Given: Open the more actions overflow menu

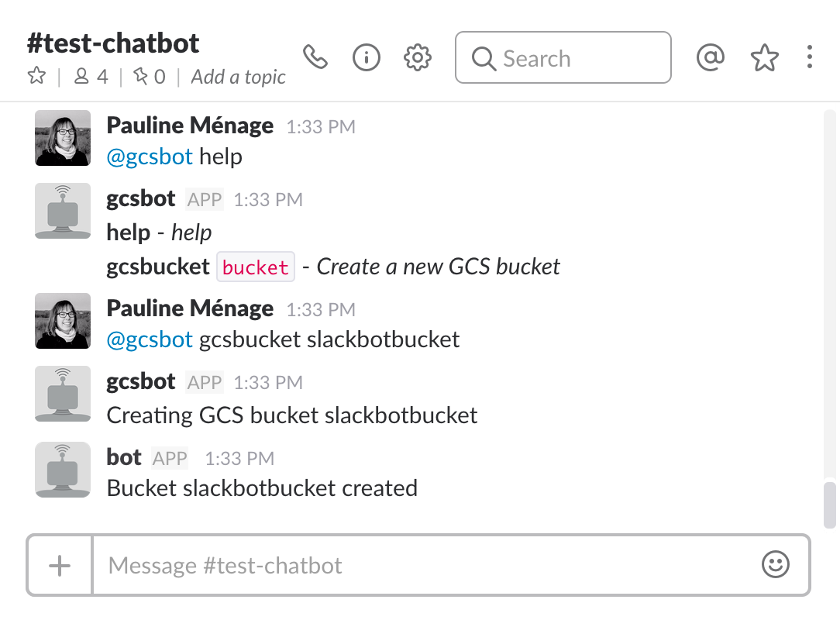Looking at the screenshot, I should [x=811, y=57].
